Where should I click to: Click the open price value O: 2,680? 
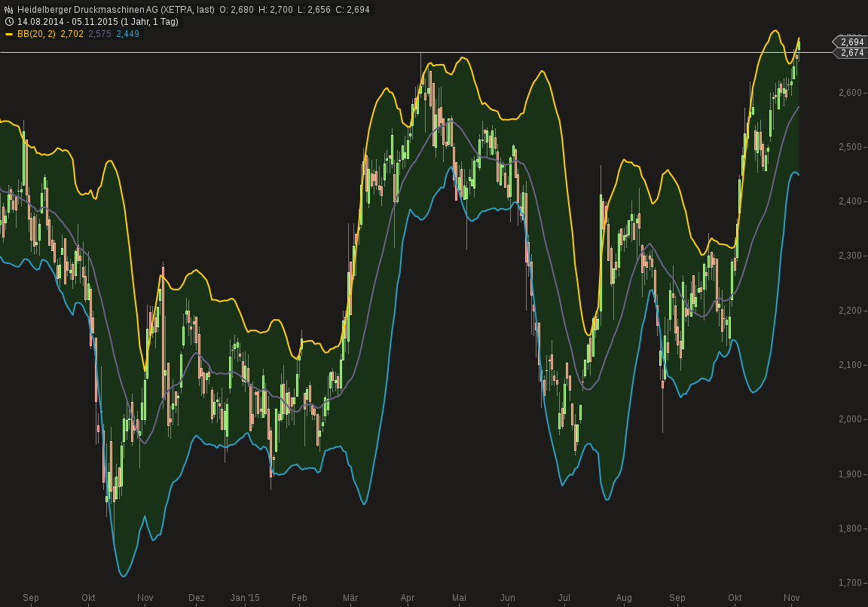237,9
